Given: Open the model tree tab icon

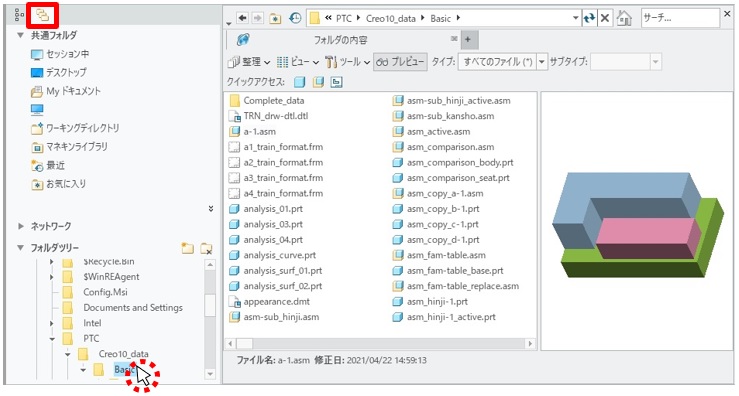Looking at the screenshot, I should coord(19,15).
